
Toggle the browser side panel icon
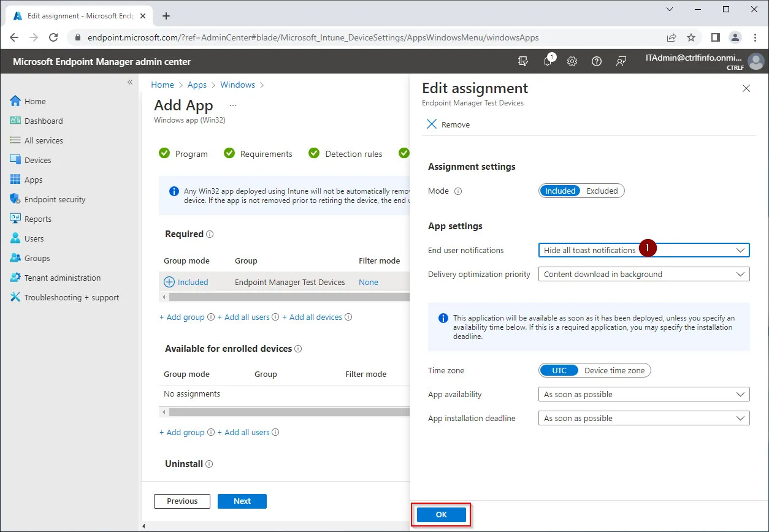click(x=715, y=37)
